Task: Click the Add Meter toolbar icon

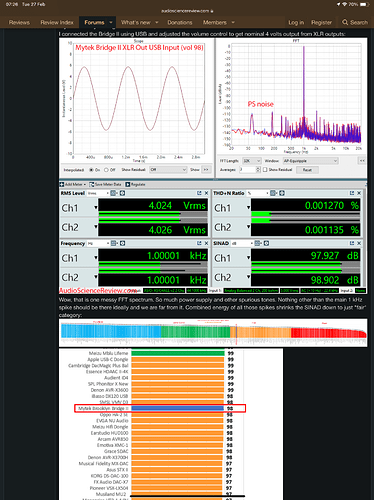Action: 62,184
